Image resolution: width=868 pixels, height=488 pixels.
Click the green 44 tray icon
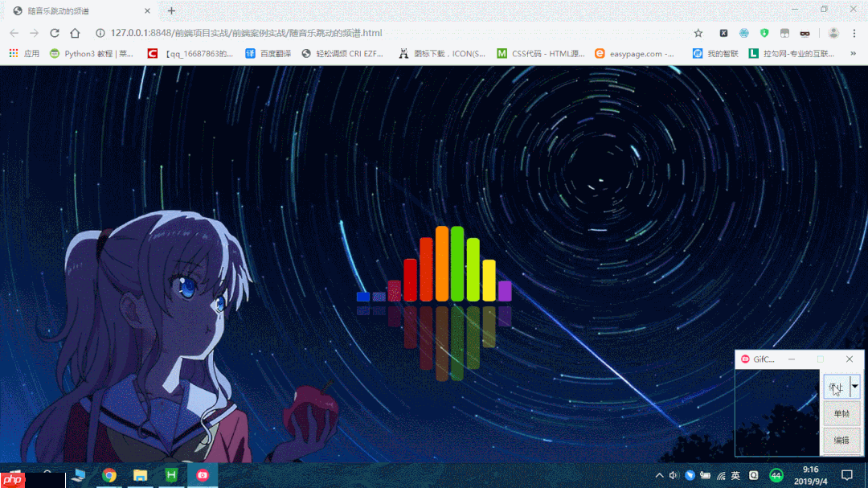click(x=775, y=474)
